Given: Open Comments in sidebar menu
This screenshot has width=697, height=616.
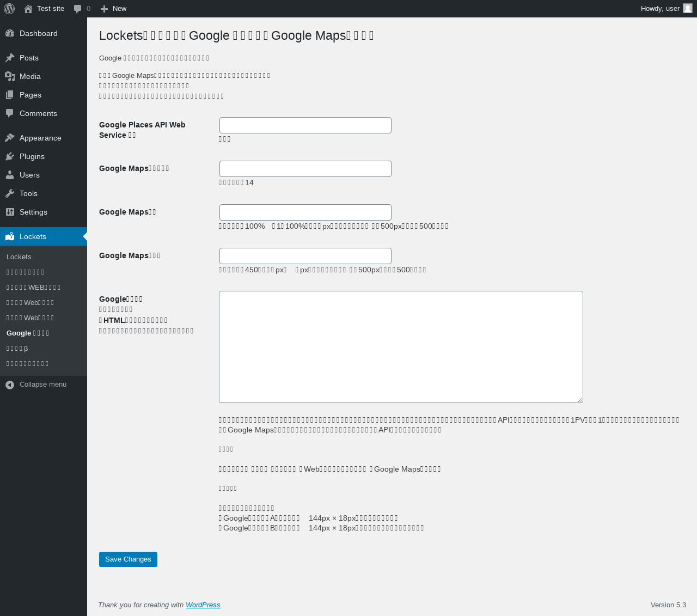Looking at the screenshot, I should coord(44,113).
